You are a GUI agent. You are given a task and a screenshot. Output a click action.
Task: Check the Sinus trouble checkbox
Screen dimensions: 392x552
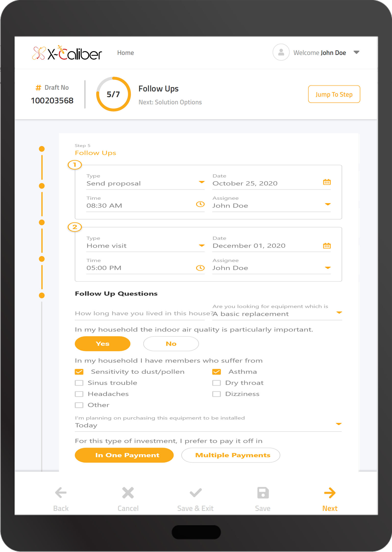pyautogui.click(x=79, y=383)
